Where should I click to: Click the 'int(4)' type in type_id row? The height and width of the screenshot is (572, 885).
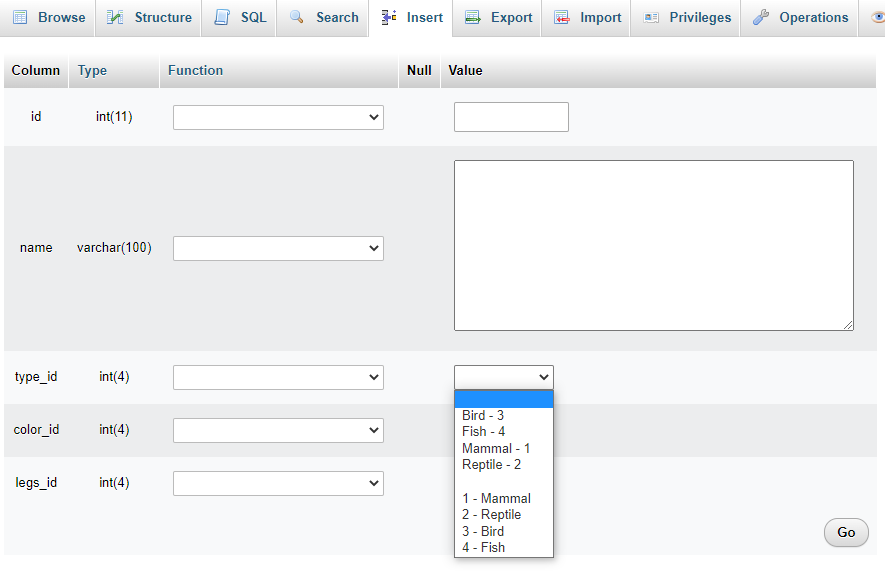tap(114, 377)
